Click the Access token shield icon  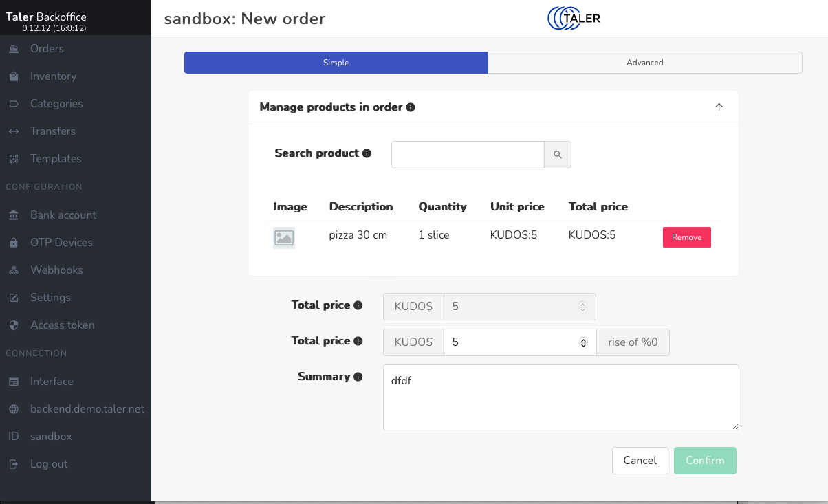[x=14, y=325]
